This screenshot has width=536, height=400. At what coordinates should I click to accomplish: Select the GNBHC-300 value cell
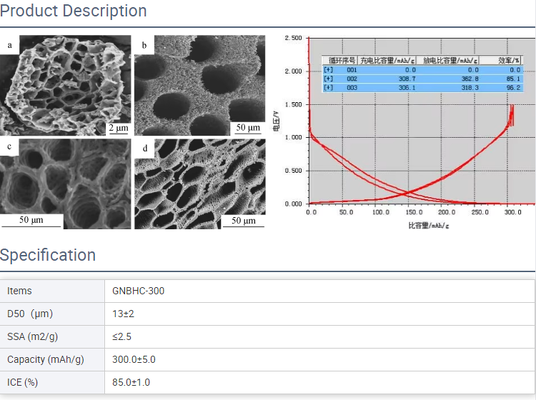tap(320, 291)
